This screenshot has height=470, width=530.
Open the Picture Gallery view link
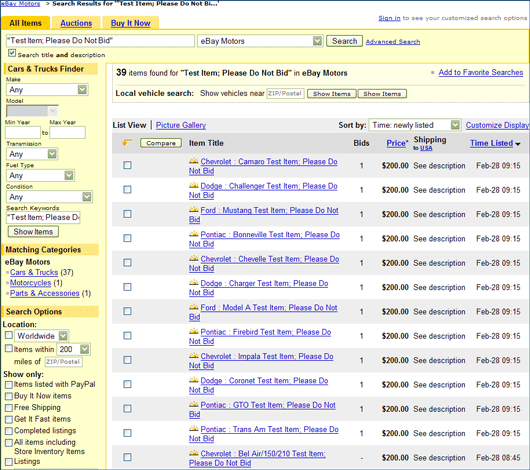181,125
